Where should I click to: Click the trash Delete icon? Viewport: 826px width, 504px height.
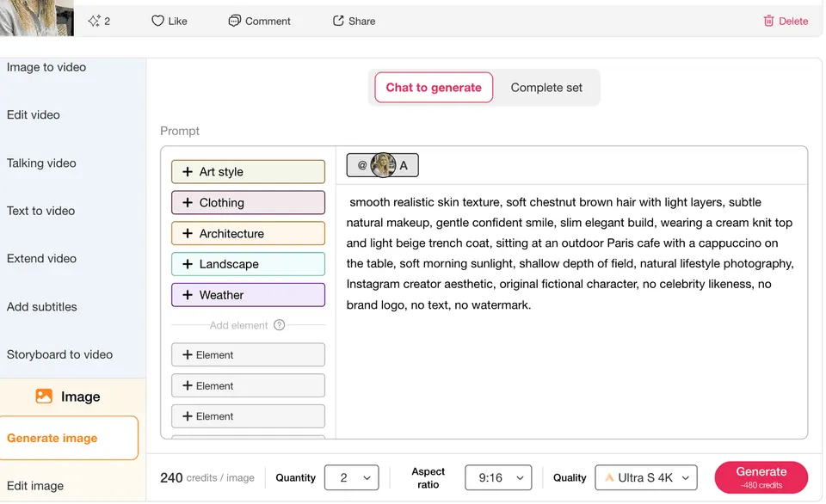coord(768,21)
